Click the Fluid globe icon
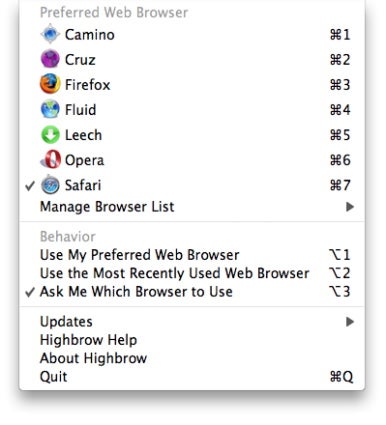The height and width of the screenshot is (425, 386). click(50, 109)
